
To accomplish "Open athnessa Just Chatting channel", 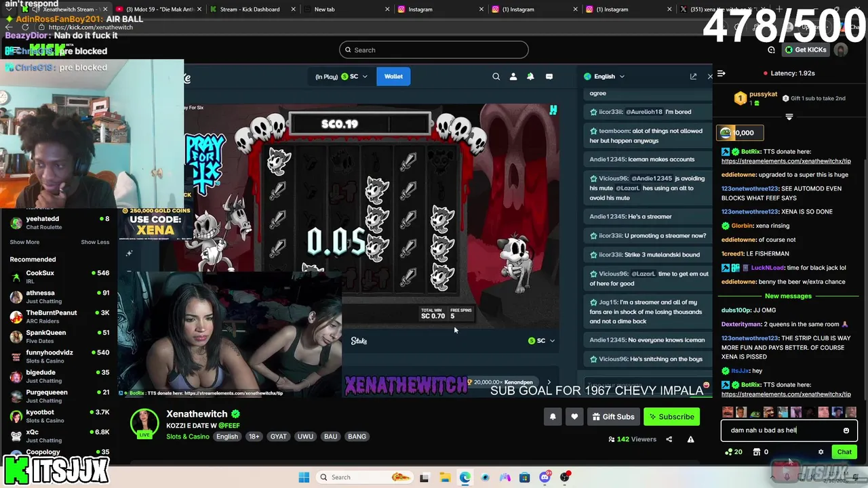I will tap(58, 297).
